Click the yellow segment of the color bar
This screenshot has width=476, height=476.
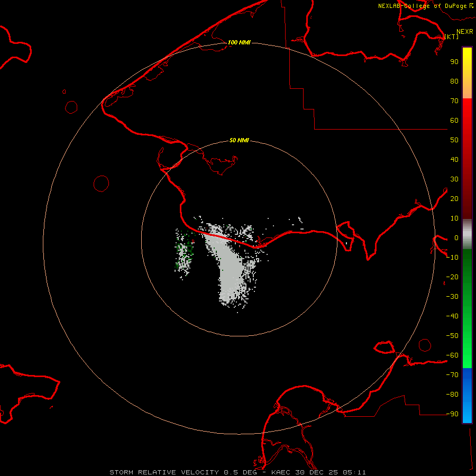(467, 73)
